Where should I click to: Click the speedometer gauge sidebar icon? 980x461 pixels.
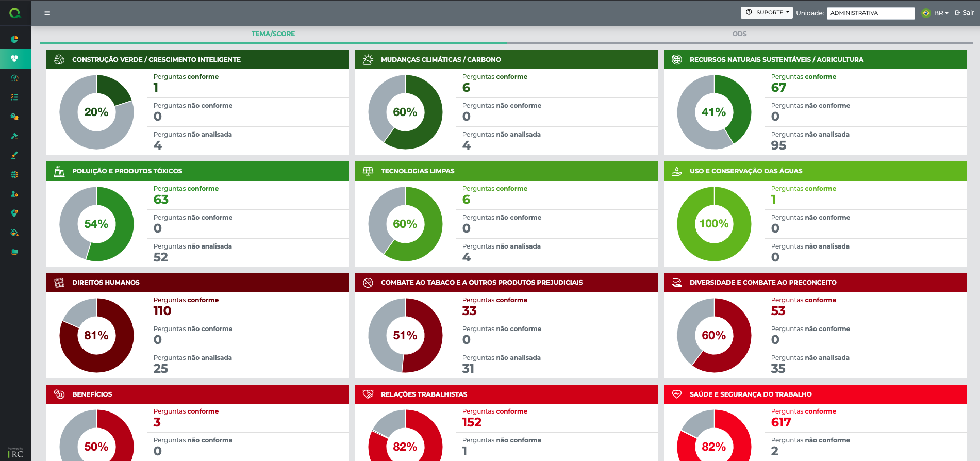point(14,78)
